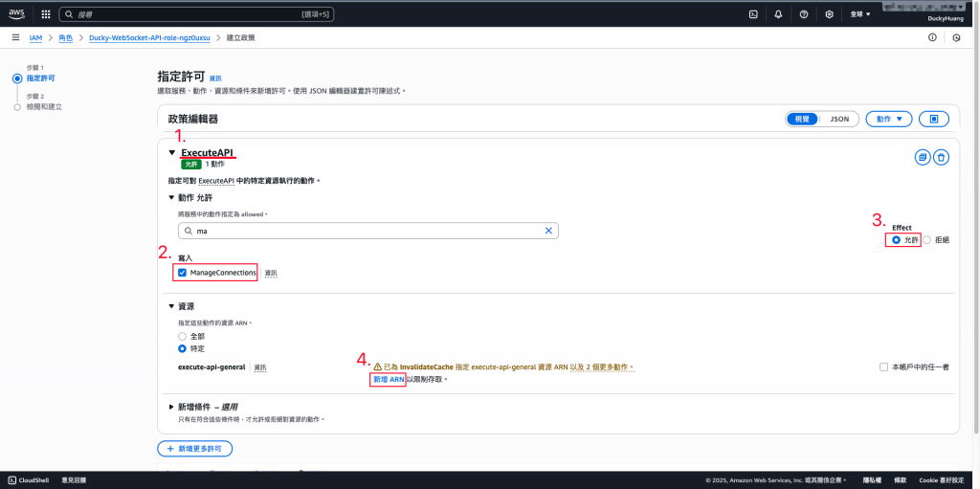Open the 全球 region dropdown
The image size is (980, 489).
(x=860, y=13)
